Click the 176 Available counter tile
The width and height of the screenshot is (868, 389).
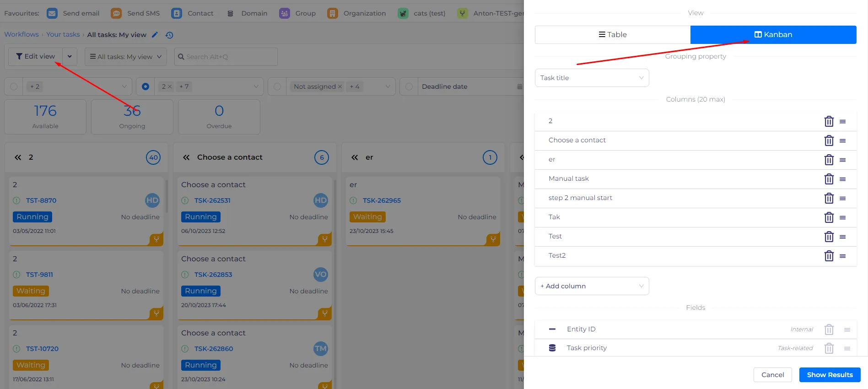tap(45, 117)
